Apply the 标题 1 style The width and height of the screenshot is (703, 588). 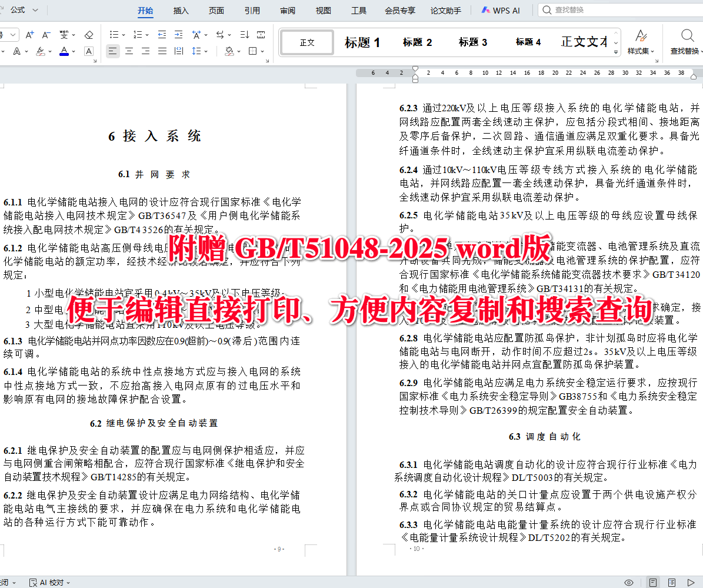[x=362, y=42]
